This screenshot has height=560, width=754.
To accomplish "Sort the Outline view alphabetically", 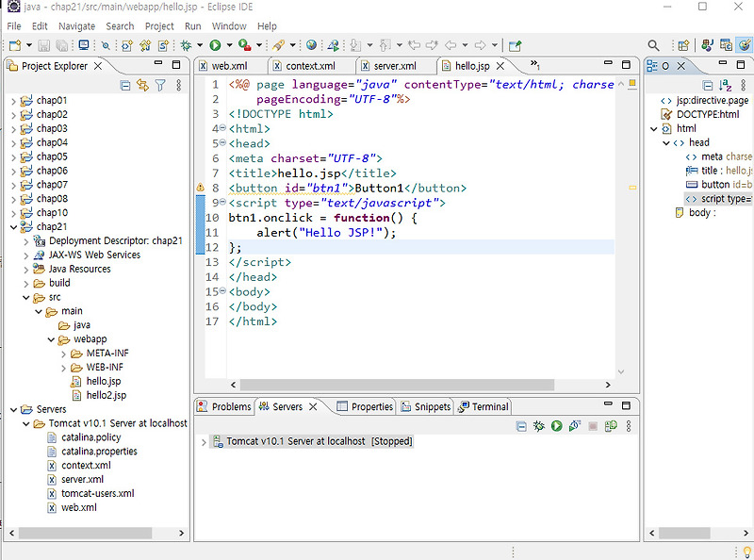I will click(723, 85).
